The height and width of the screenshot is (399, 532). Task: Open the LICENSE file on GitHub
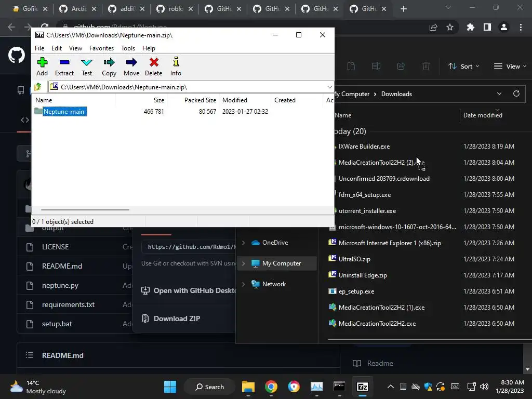click(55, 247)
